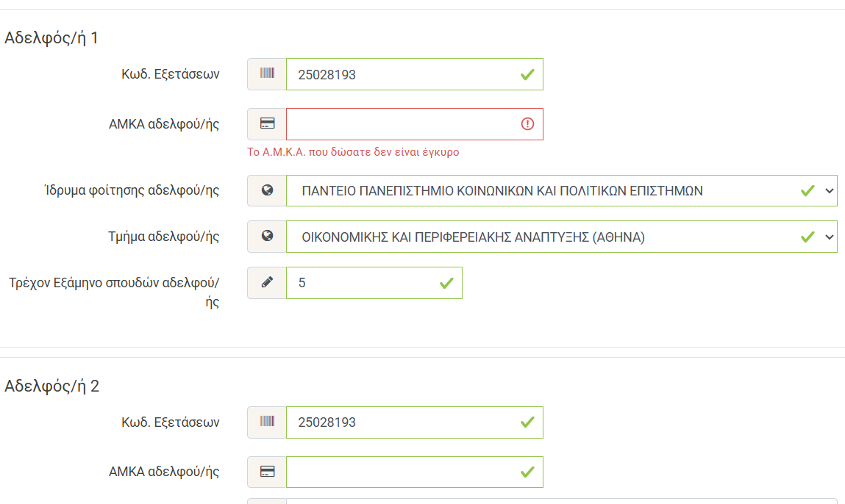The width and height of the screenshot is (845, 504).
Task: Click green checkmark in Sibling 2 ΑΜΚΑ field
Action: [x=527, y=472]
